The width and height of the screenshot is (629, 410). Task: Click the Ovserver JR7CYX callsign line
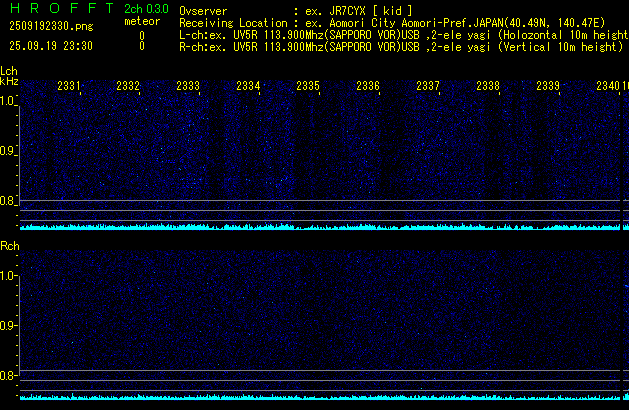(x=295, y=10)
